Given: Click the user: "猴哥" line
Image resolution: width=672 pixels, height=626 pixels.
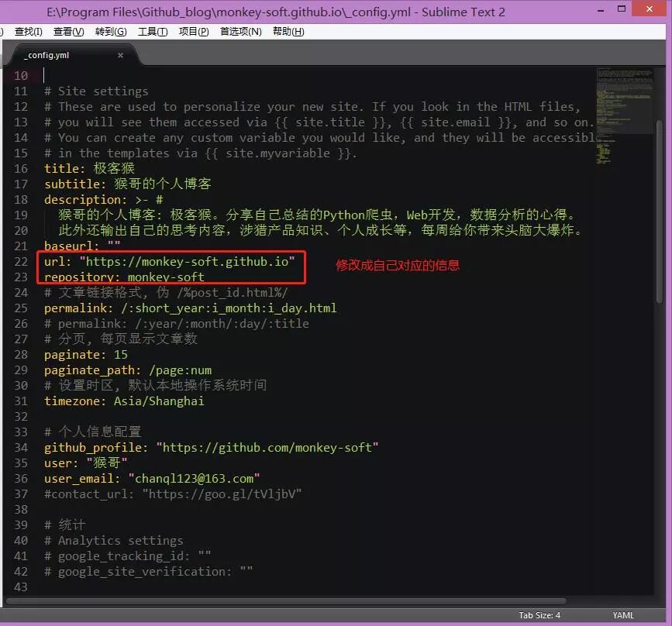Looking at the screenshot, I should (x=86, y=463).
